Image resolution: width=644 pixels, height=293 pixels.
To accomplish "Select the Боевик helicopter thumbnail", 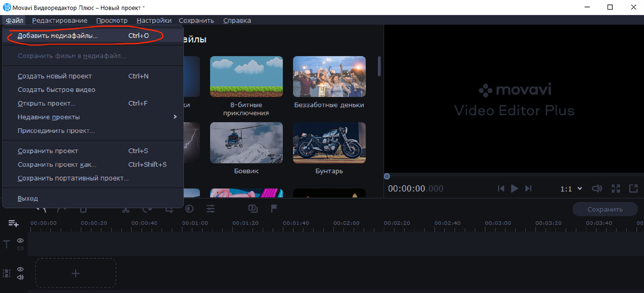I will coord(246,142).
